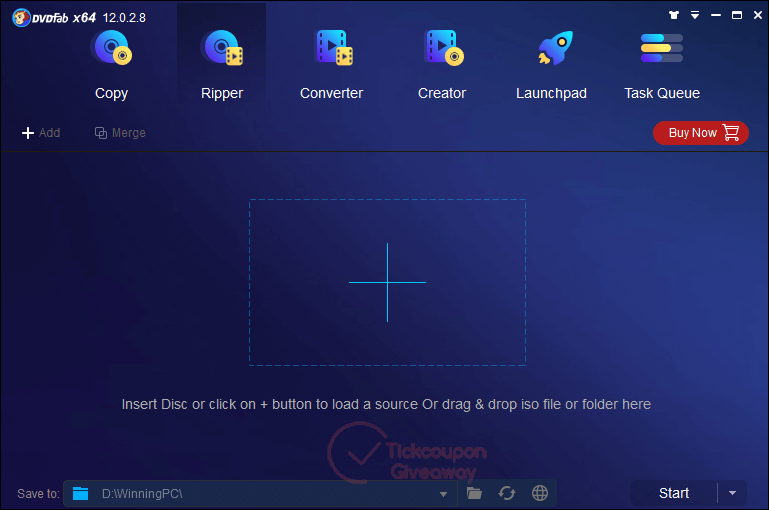Image resolution: width=769 pixels, height=510 pixels.
Task: Click the large plus drop zone
Action: [x=387, y=282]
